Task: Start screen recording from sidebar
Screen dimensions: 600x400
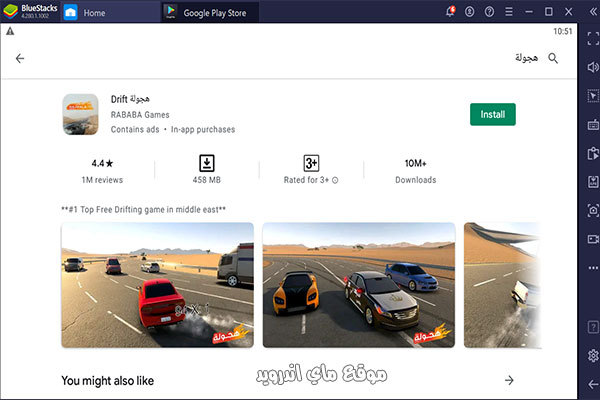Action: (593, 239)
